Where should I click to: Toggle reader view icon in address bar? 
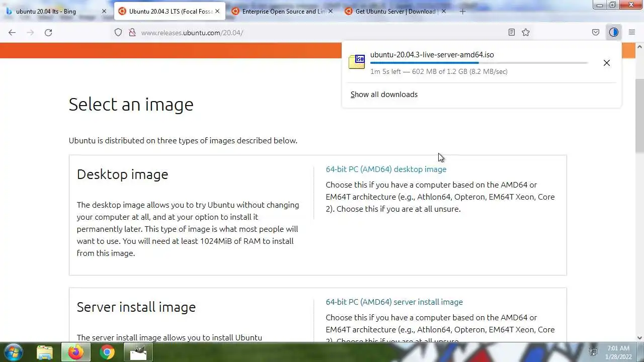coord(512,32)
